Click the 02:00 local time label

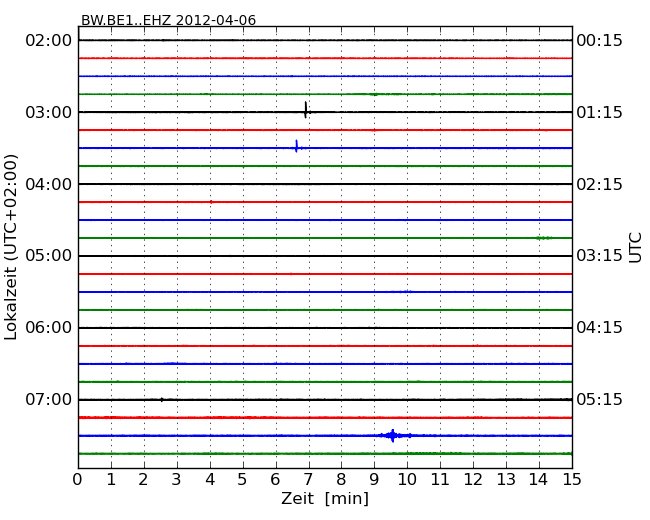tap(49, 41)
